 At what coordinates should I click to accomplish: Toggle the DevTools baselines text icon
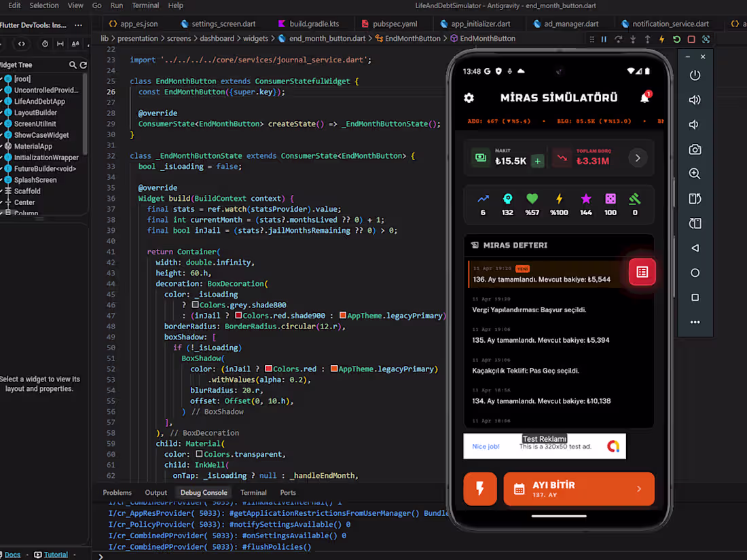point(75,44)
